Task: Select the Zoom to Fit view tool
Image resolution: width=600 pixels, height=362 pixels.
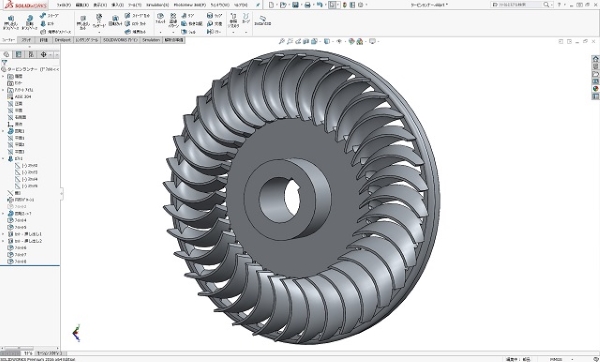Action: pos(282,41)
